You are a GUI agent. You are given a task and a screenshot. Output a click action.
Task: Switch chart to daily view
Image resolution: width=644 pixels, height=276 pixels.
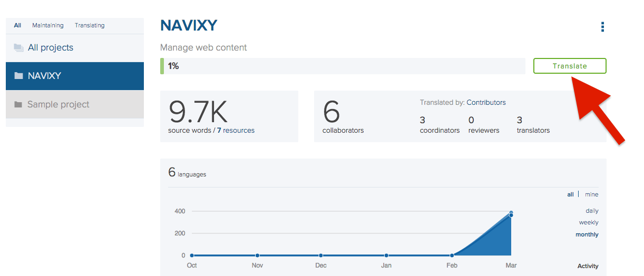[592, 211]
